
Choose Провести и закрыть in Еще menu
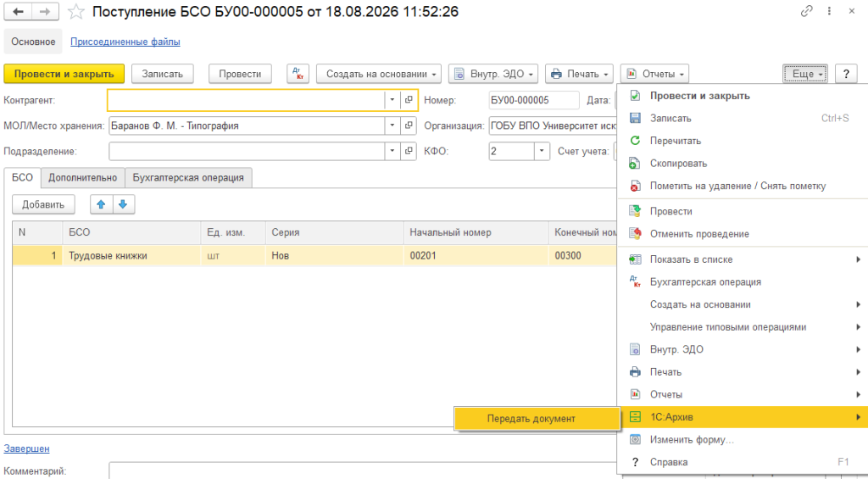point(743,96)
